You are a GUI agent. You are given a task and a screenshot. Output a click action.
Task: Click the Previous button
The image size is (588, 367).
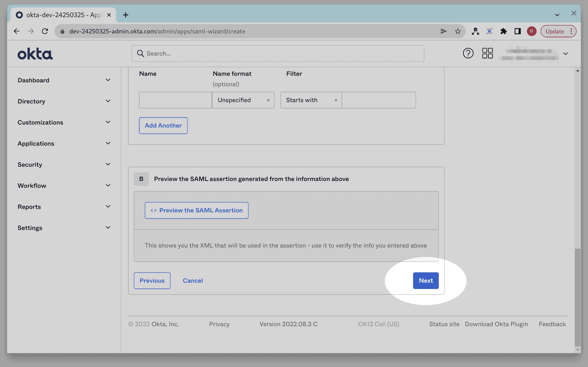coord(152,281)
